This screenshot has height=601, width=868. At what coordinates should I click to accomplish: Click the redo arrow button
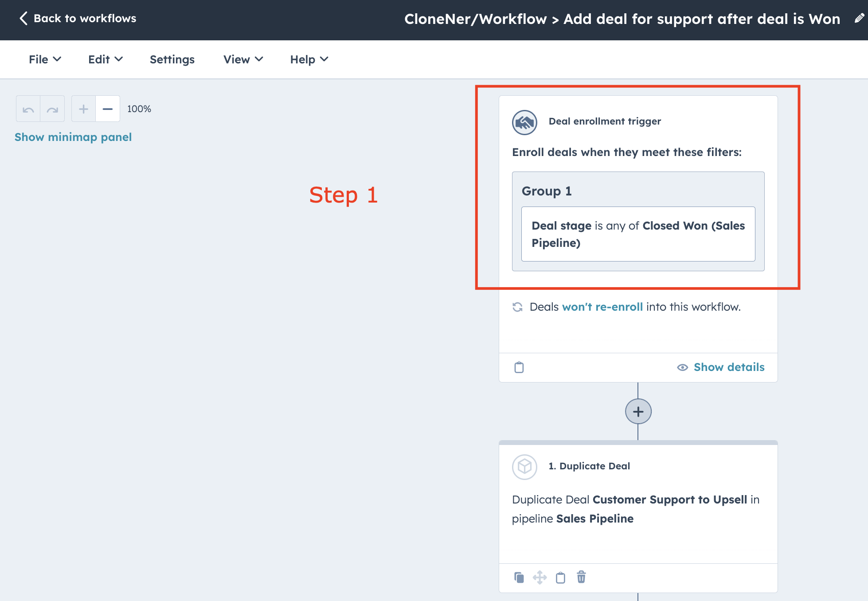[x=52, y=109]
